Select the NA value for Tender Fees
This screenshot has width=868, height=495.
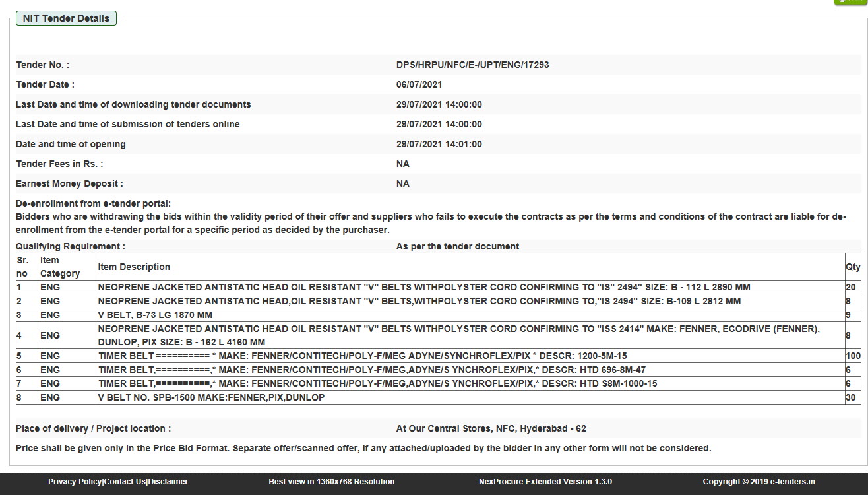click(x=403, y=164)
